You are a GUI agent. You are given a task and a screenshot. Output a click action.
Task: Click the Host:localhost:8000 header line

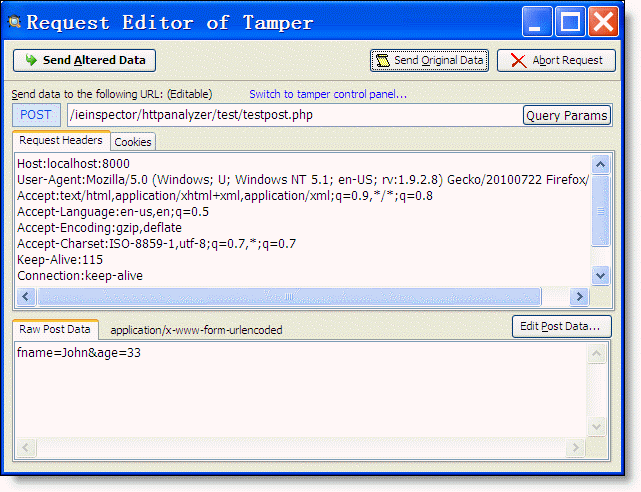pyautogui.click(x=74, y=164)
